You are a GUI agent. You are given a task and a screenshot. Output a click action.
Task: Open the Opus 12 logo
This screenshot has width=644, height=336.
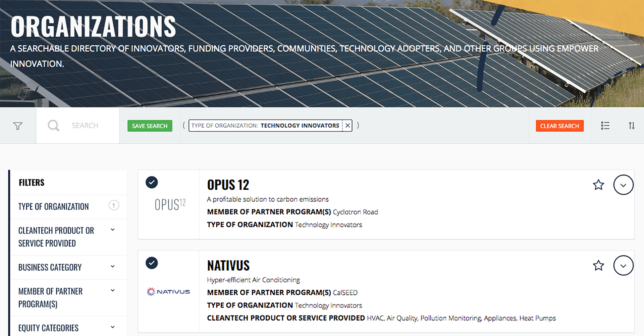(x=170, y=204)
